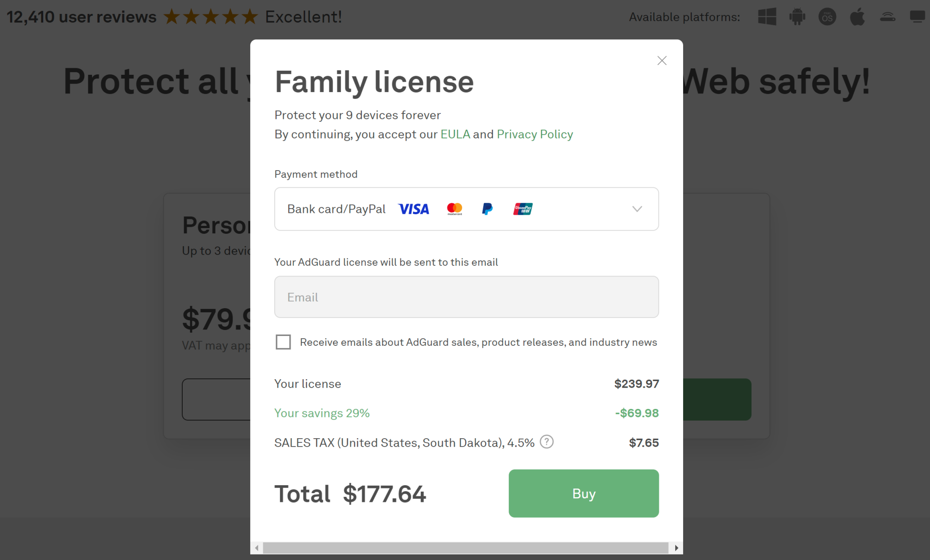The height and width of the screenshot is (560, 930).
Task: Click the Apple iOS platform icon
Action: click(857, 17)
